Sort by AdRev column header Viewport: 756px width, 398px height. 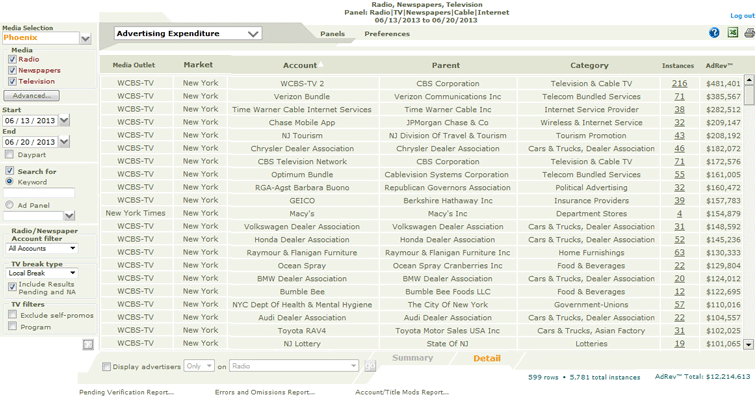tap(719, 65)
